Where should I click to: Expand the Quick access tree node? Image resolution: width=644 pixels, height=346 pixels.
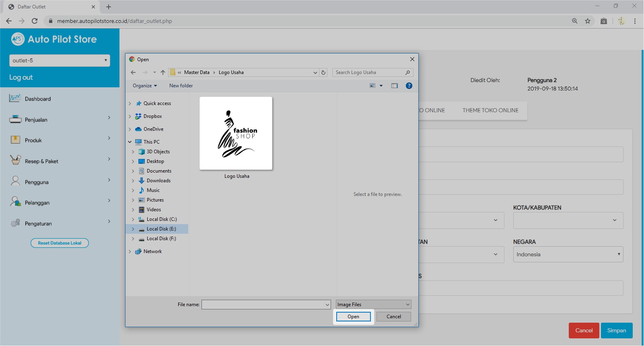pyautogui.click(x=130, y=103)
